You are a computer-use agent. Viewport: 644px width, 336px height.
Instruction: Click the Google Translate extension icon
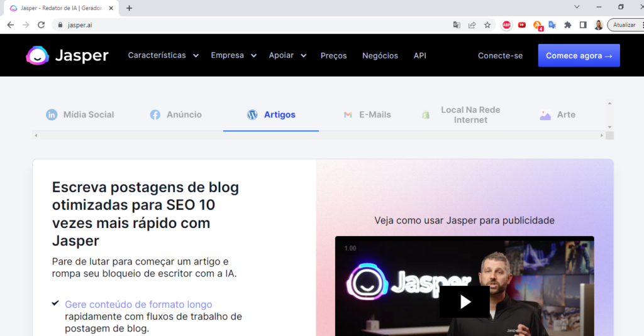point(552,25)
